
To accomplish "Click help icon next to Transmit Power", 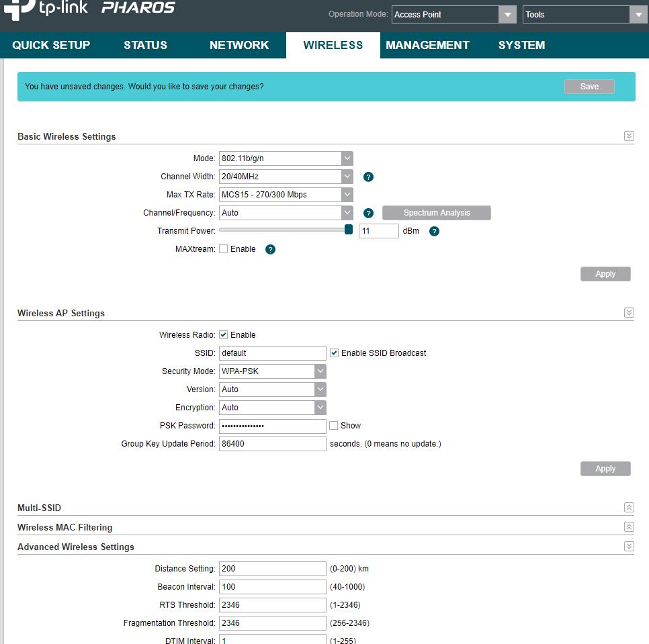I will [x=434, y=232].
